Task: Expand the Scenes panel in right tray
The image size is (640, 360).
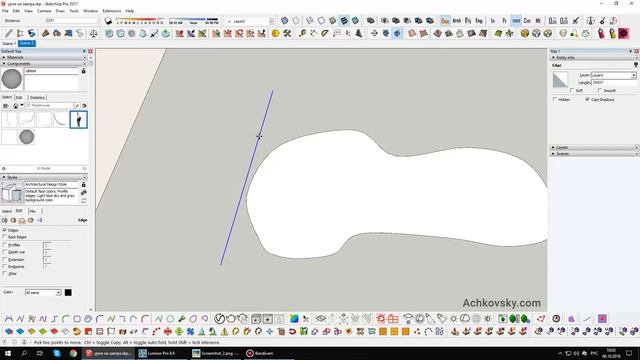Action: point(594,153)
